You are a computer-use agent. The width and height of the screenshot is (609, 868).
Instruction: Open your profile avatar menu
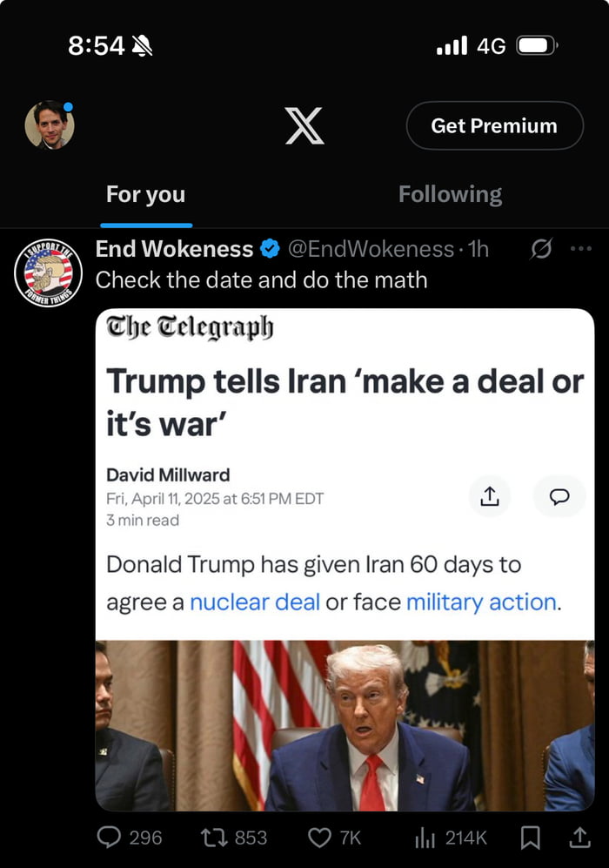[x=50, y=125]
